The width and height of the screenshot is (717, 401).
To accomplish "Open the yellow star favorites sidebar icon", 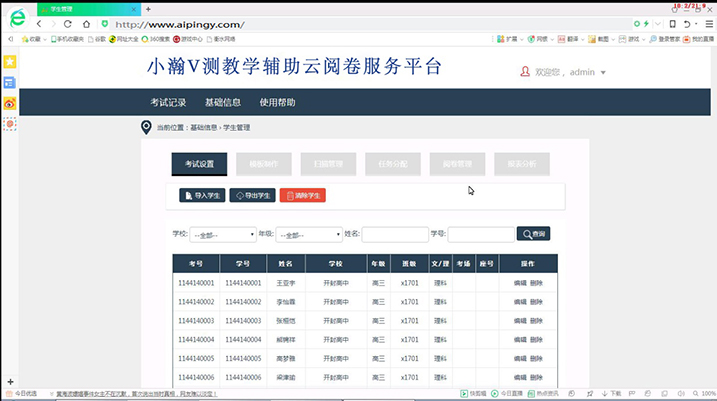I will click(10, 62).
